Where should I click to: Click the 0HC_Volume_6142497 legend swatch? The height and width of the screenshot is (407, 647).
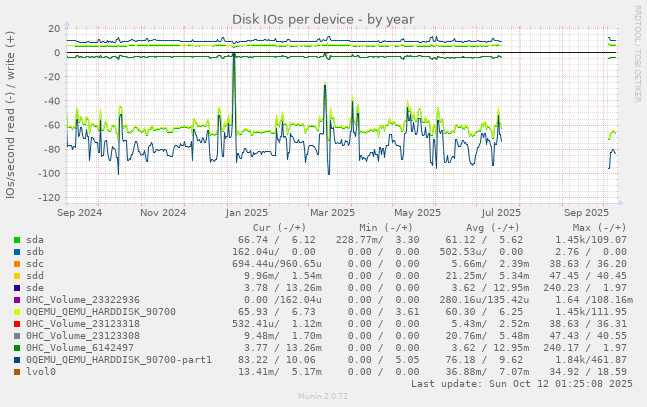(17, 348)
